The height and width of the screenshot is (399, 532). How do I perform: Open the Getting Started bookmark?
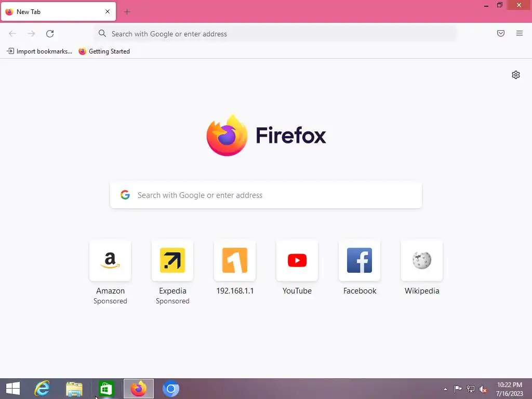[104, 51]
